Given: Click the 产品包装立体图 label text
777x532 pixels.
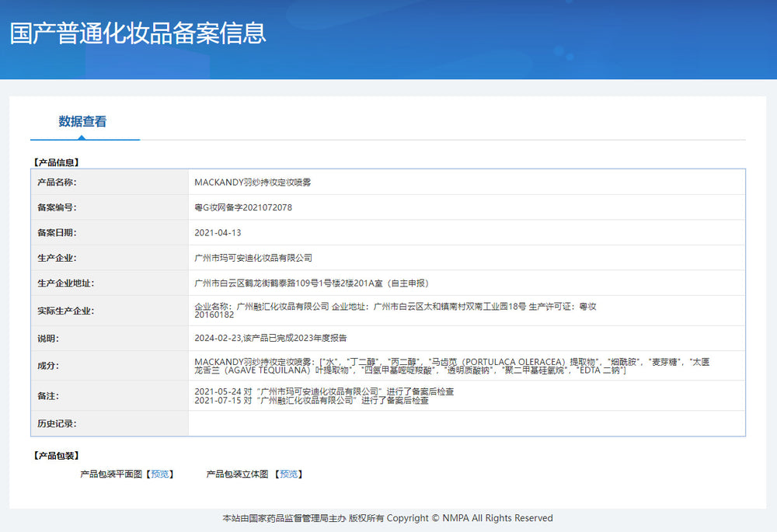Looking at the screenshot, I should click(237, 474).
